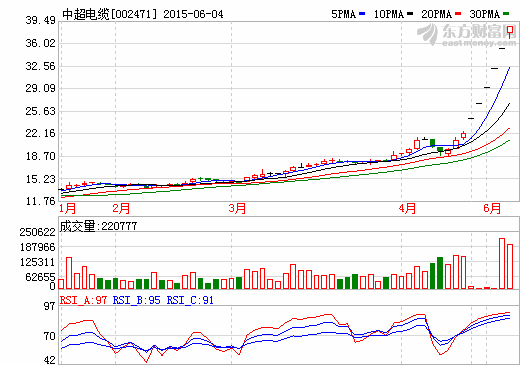Click the 32.56 price axis value
This screenshot has height=365, width=520.
(x=40, y=66)
